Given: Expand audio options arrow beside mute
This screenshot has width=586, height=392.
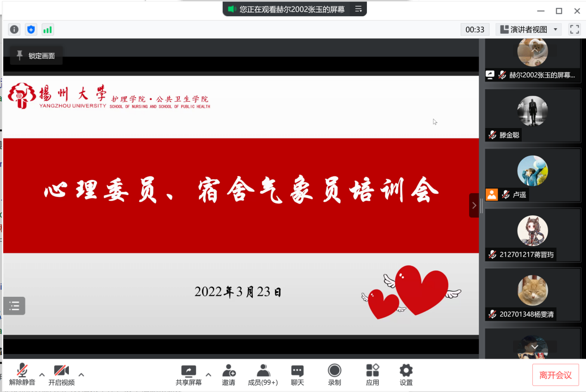Looking at the screenshot, I should 42,374.
